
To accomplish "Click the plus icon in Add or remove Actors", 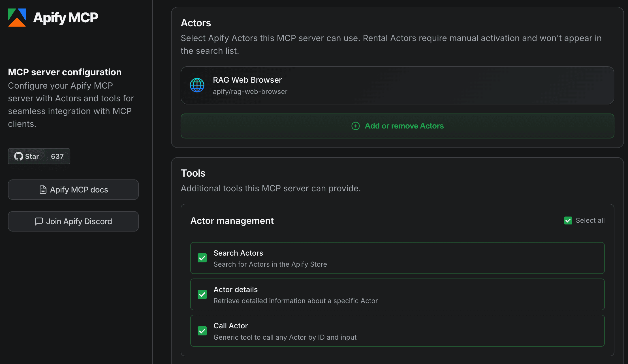I will pyautogui.click(x=355, y=126).
